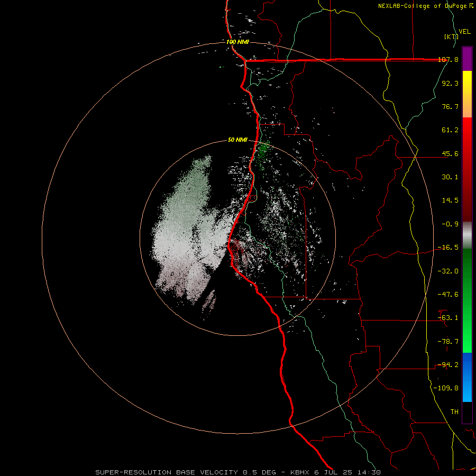Pick the grey segment of the color bar
The image size is (476, 476).
tap(467, 235)
